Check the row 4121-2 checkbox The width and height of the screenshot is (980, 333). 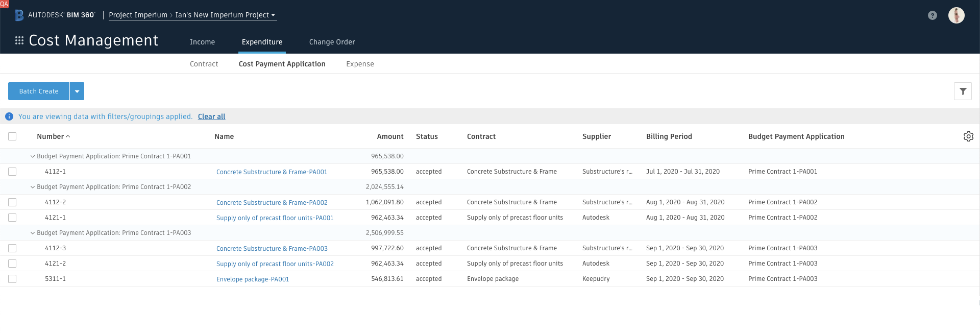point(12,264)
